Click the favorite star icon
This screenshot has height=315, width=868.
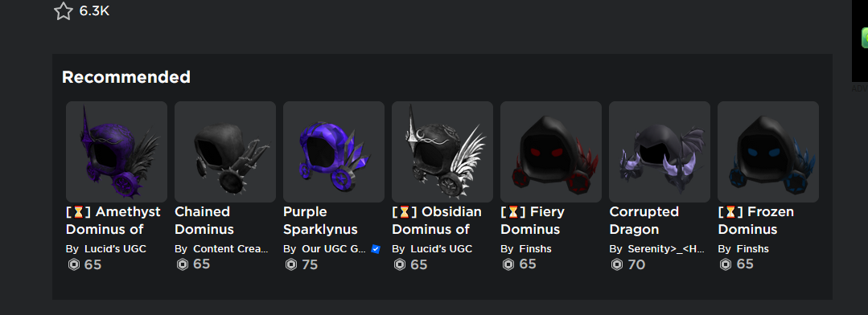pyautogui.click(x=63, y=11)
